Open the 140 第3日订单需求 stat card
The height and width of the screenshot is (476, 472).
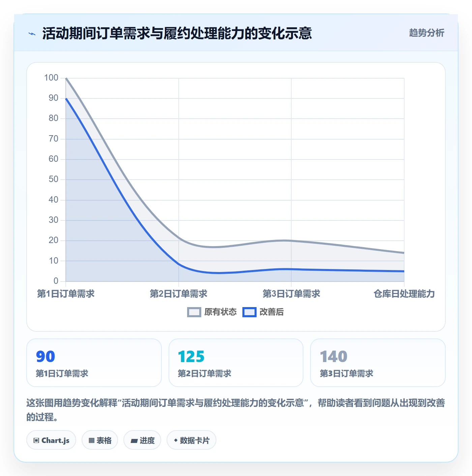point(378,363)
